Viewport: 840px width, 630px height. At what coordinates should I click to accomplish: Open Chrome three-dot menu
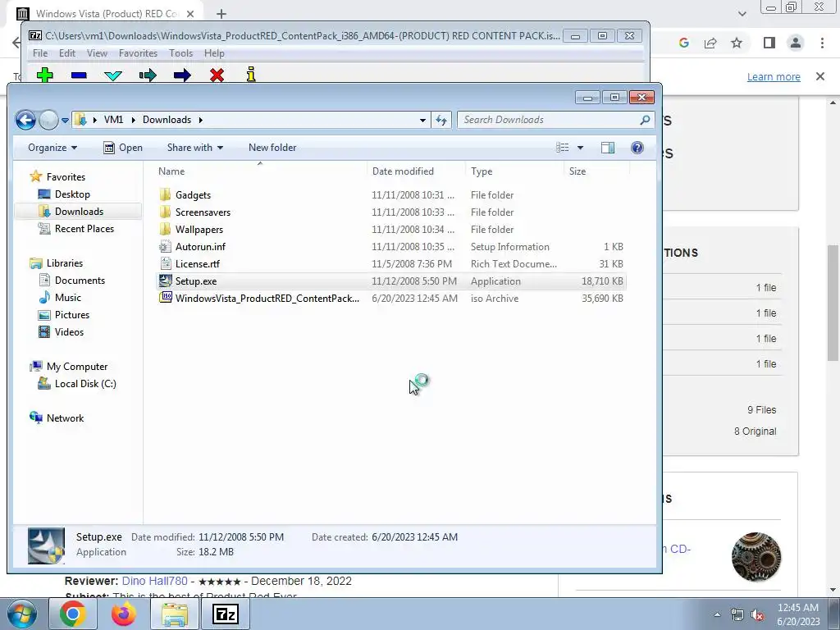click(x=822, y=43)
